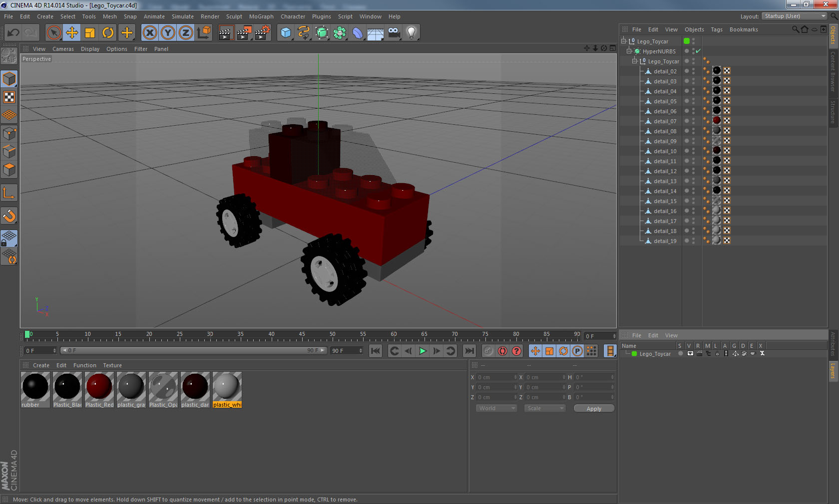
Task: Switch to Points mode
Action: pos(9,134)
